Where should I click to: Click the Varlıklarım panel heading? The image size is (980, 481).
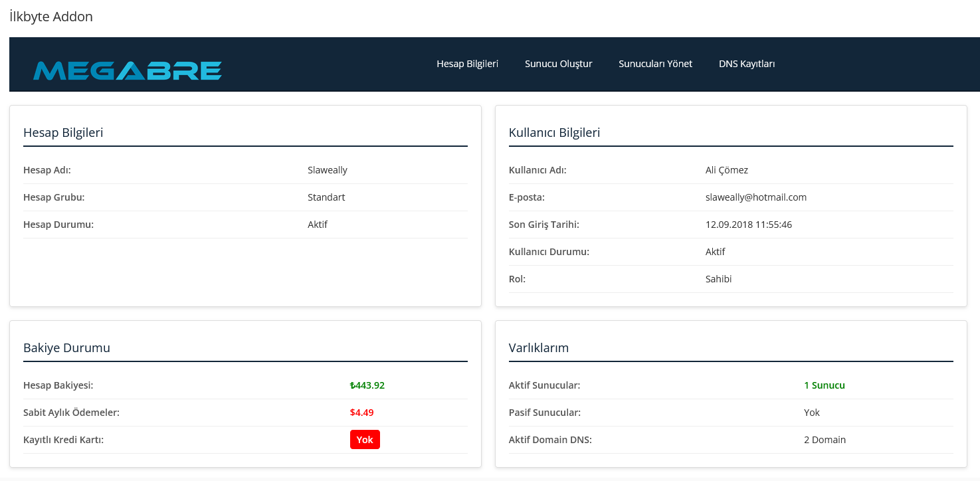pyautogui.click(x=538, y=347)
